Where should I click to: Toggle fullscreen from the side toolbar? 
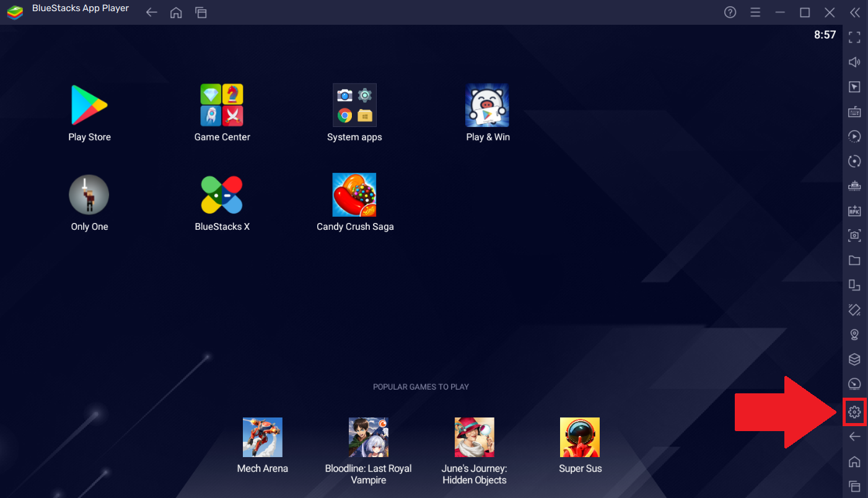click(x=854, y=37)
